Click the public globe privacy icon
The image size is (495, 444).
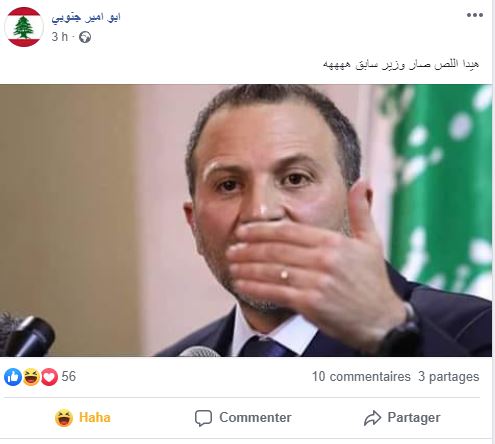click(x=85, y=37)
